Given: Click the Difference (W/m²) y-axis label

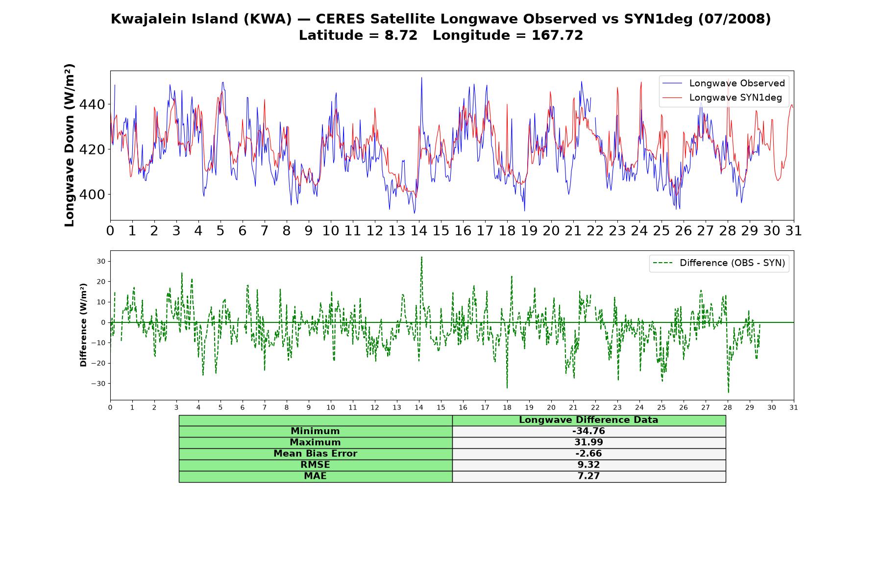Looking at the screenshot, I should tap(83, 325).
